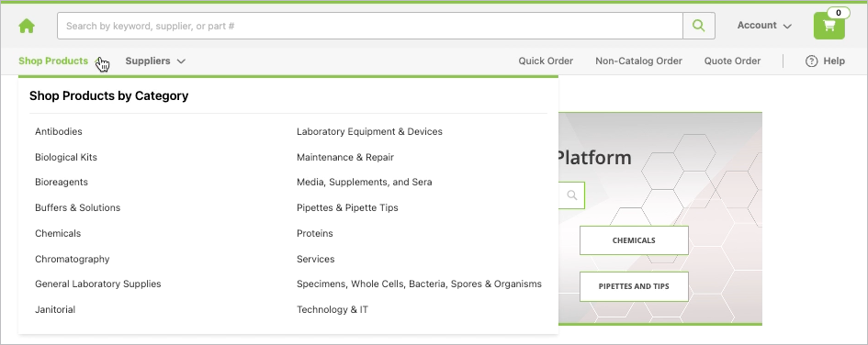Collapse the Shop Products menu
868x345 pixels.
[59, 61]
